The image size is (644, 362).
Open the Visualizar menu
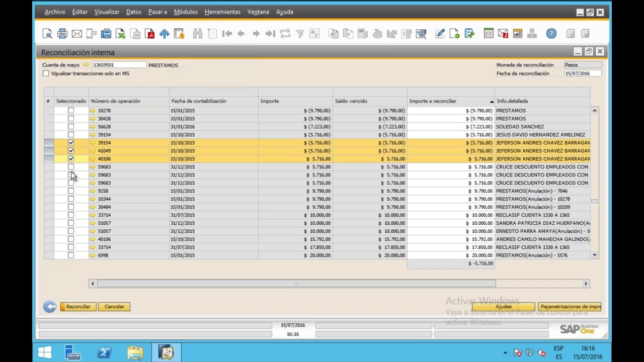pos(107,12)
